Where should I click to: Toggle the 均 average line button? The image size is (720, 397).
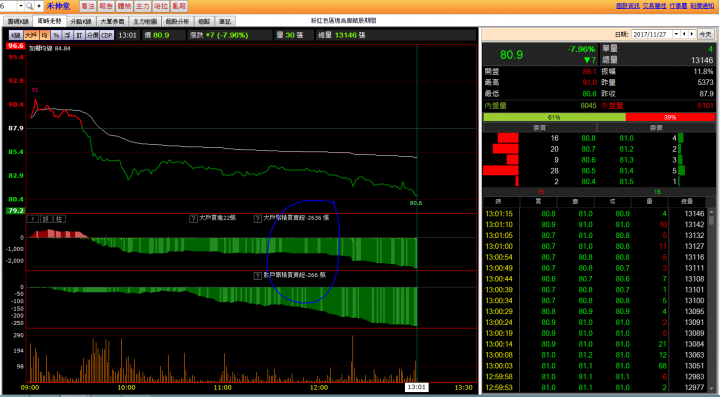point(45,35)
